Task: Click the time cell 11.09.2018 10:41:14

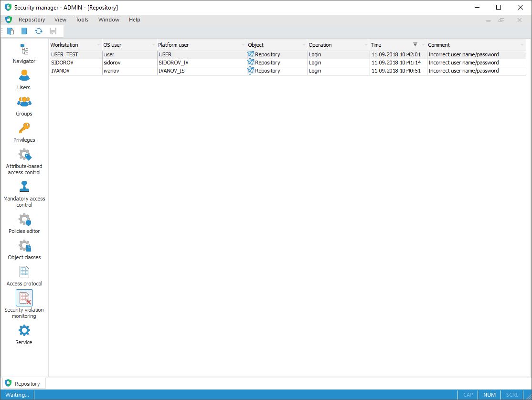Action: click(x=398, y=63)
